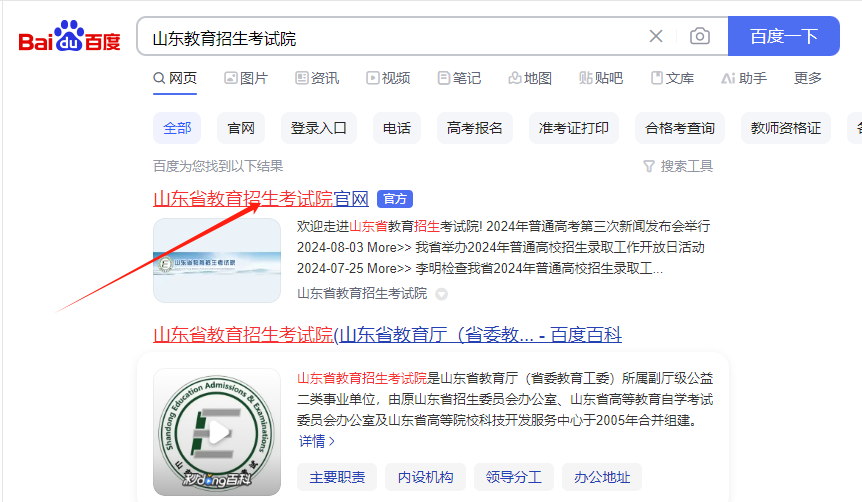Viewport: 862px width, 502px height.
Task: Click first result snippet text 欢迎走进山东省教育招生考试院
Action: coord(389,226)
